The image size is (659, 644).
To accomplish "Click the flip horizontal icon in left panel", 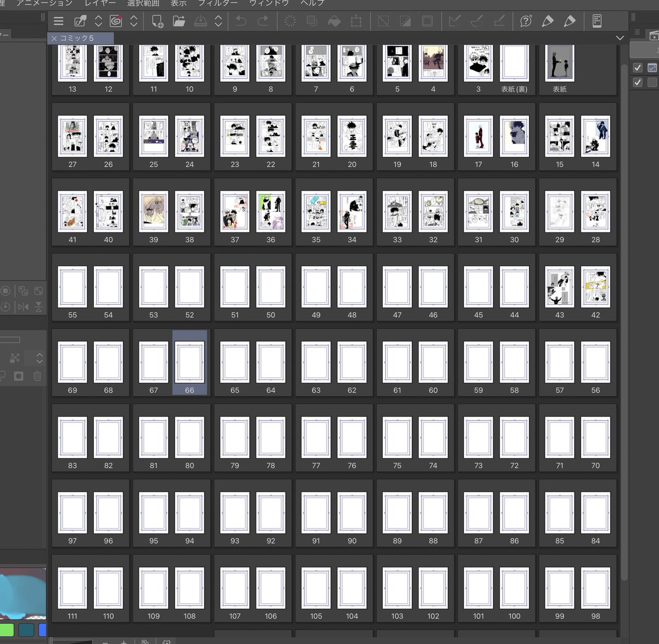I will click(x=23, y=307).
